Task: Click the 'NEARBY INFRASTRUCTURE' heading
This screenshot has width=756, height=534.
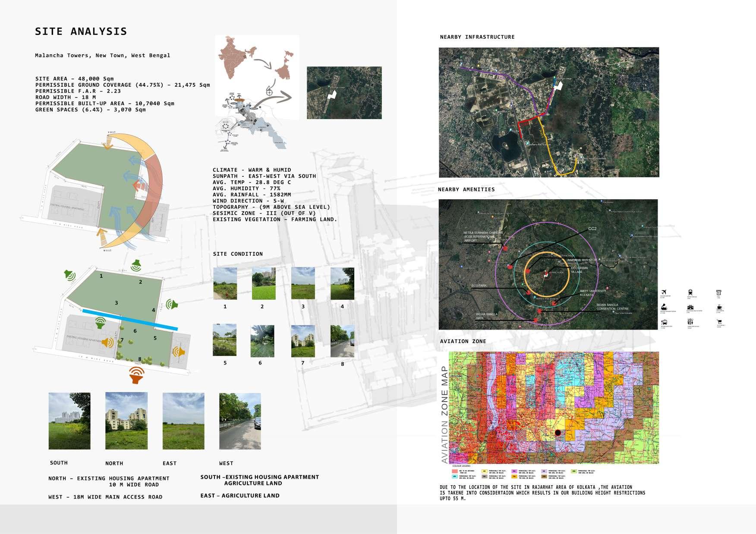Action: coord(477,37)
